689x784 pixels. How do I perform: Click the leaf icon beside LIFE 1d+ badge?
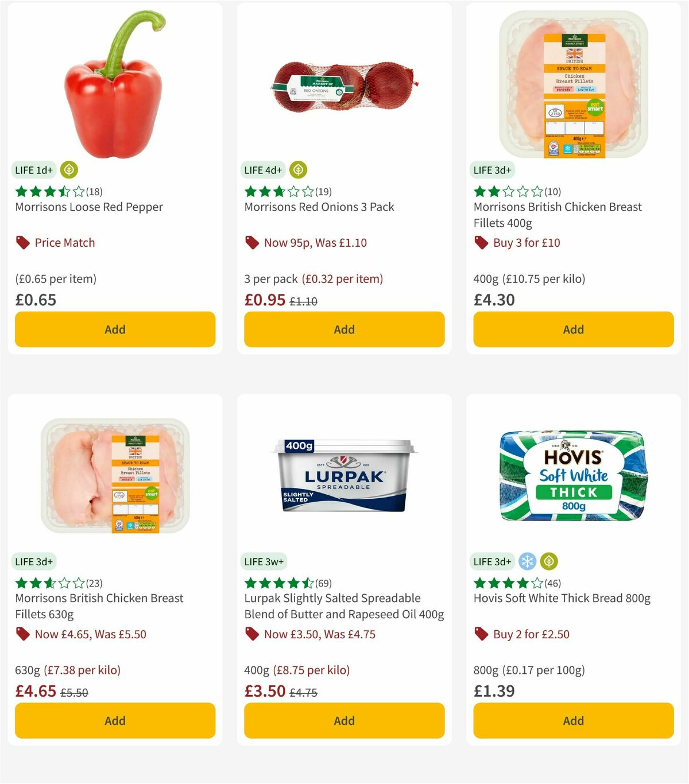point(68,170)
